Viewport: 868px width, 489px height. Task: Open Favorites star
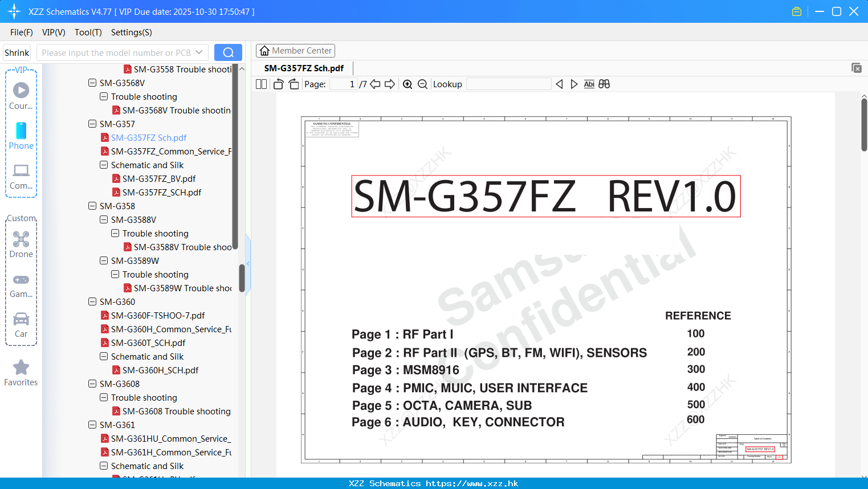coord(21,373)
